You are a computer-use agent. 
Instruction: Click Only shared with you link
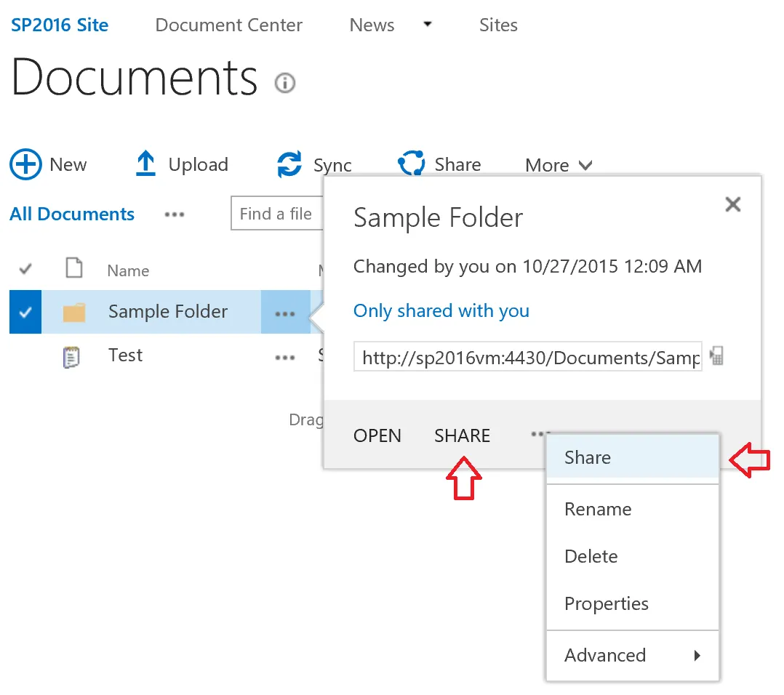[x=441, y=310]
